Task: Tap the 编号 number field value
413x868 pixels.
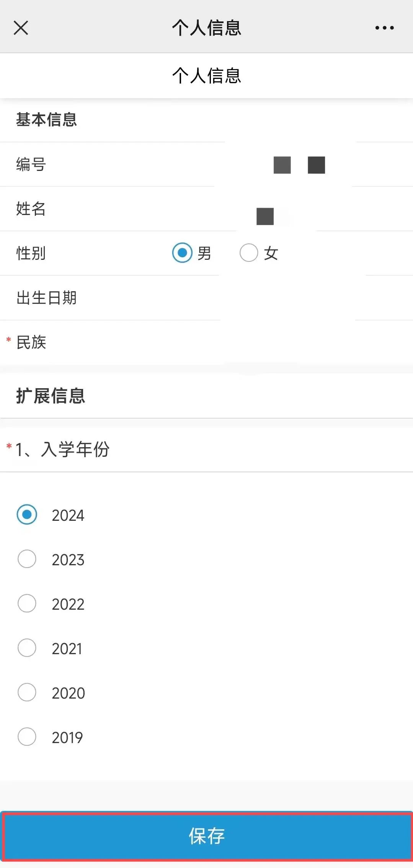Action: coord(299,165)
